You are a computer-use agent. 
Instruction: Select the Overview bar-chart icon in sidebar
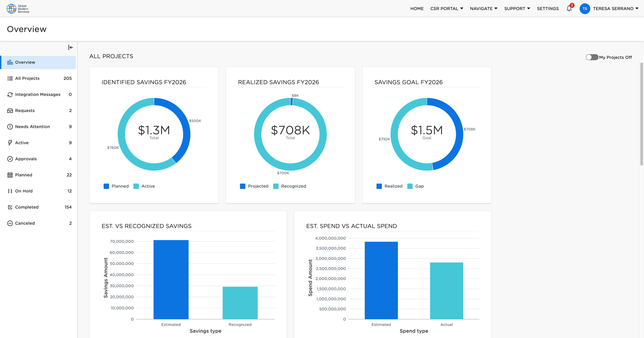[x=10, y=62]
